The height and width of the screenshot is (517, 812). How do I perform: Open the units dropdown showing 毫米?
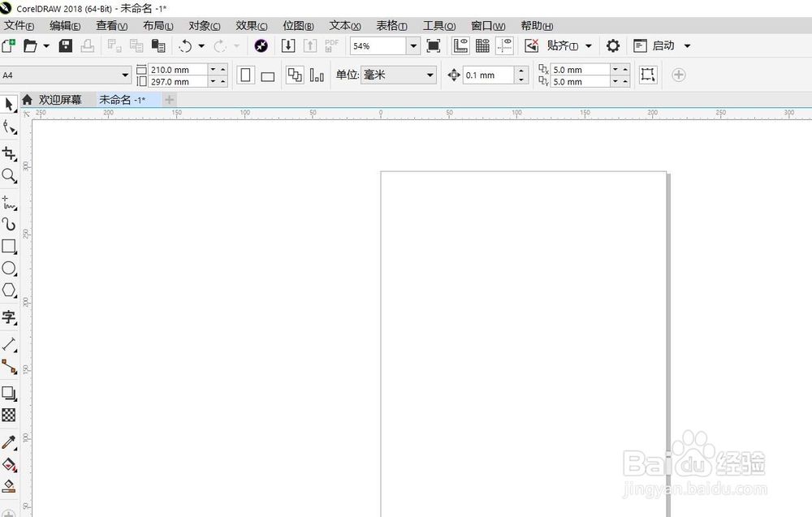[398, 75]
